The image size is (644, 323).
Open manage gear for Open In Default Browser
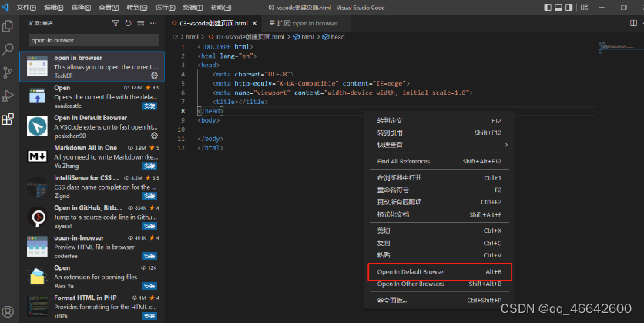[x=154, y=136]
